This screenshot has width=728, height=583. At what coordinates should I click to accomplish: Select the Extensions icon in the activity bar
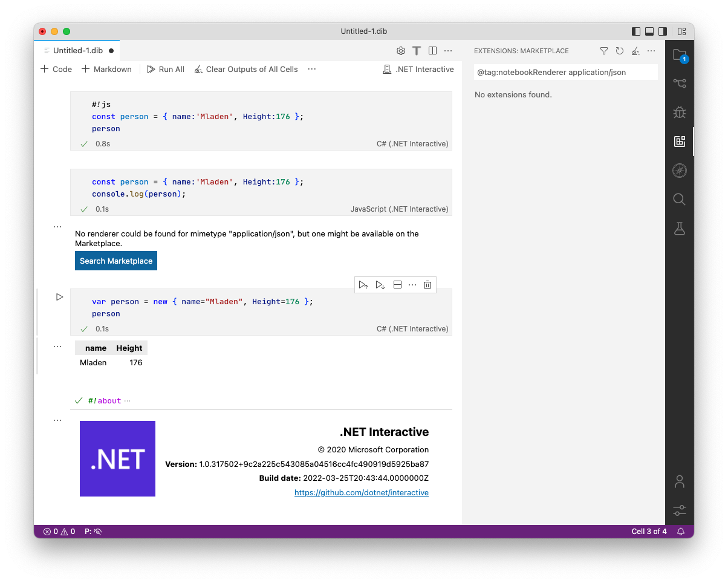(680, 142)
